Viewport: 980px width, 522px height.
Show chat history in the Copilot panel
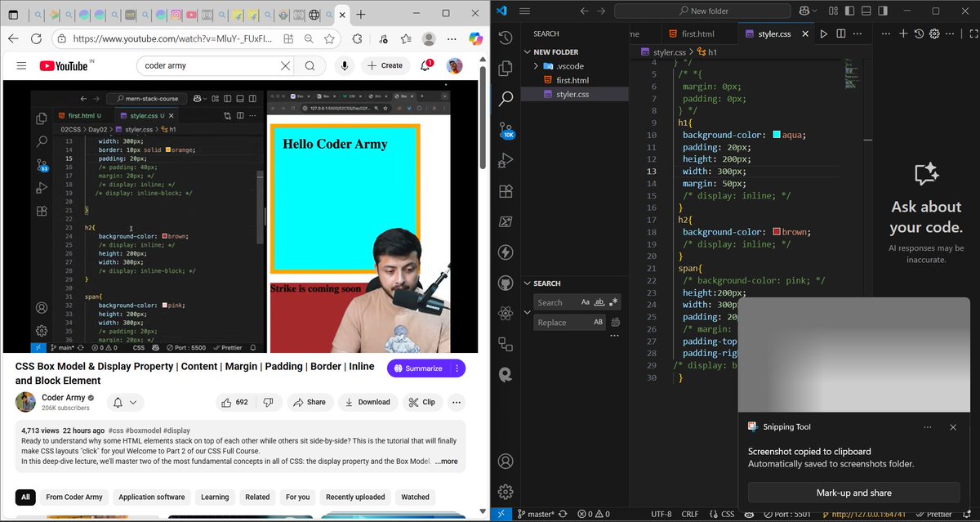pos(919,33)
